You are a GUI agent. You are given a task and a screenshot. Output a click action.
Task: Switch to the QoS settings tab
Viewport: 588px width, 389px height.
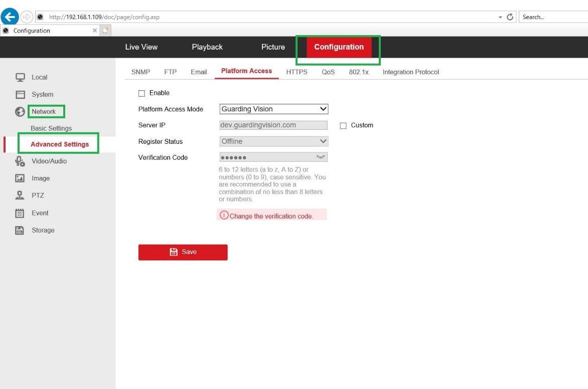point(328,72)
